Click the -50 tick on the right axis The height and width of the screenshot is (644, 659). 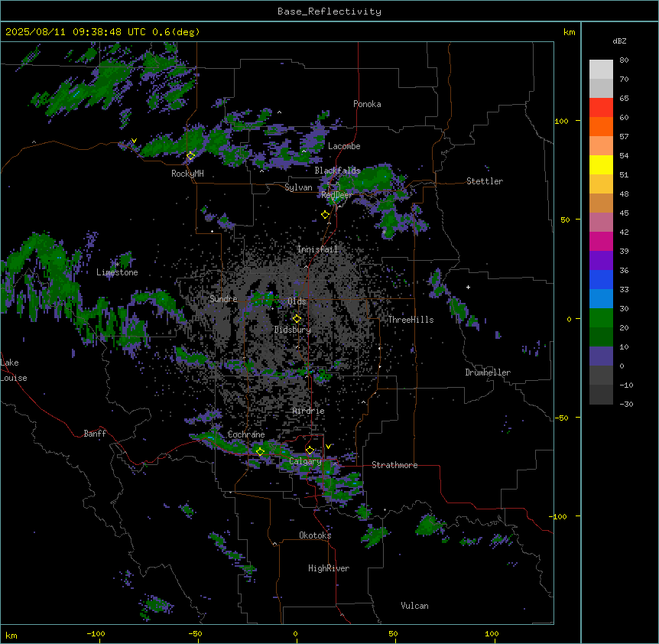pos(561,418)
